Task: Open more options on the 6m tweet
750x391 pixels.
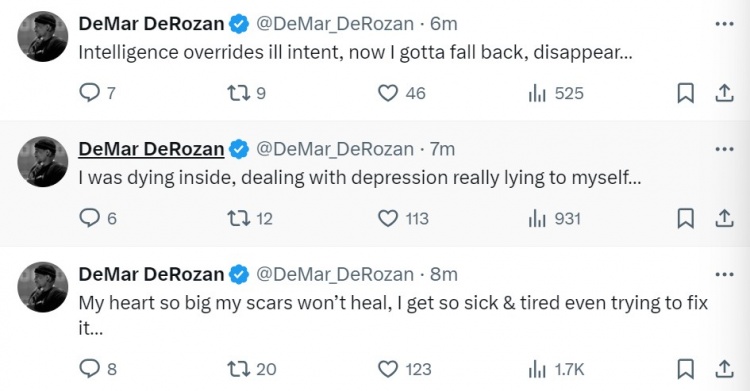Action: 724,23
